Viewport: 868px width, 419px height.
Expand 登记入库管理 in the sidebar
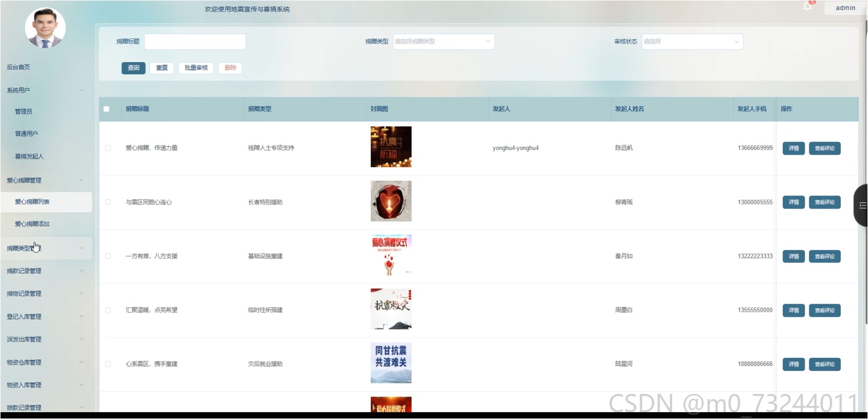(x=46, y=317)
